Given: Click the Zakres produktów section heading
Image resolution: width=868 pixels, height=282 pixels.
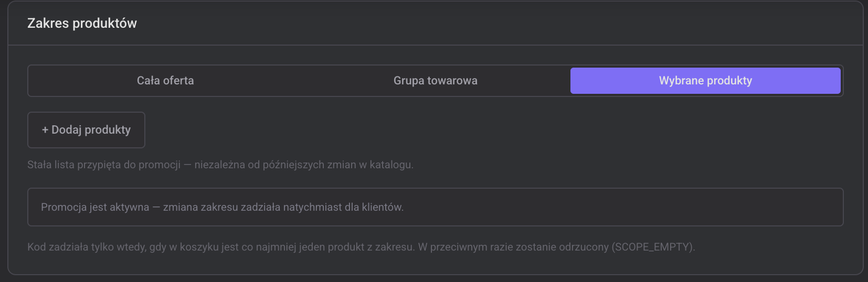Looking at the screenshot, I should (82, 24).
